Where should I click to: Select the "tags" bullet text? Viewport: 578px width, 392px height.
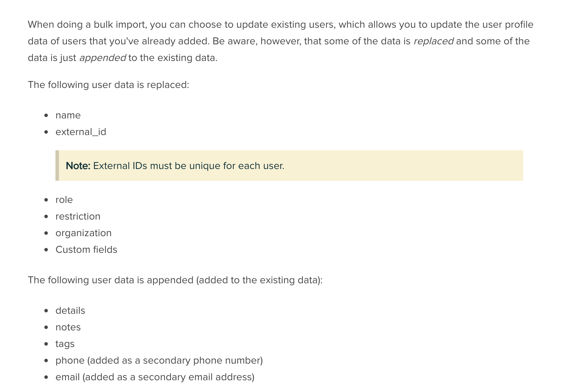pos(65,344)
